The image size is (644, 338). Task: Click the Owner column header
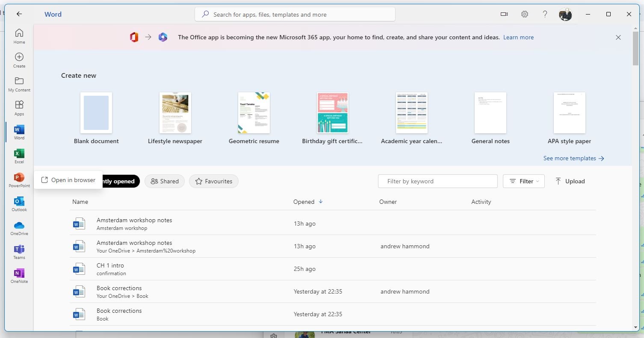[x=388, y=202]
